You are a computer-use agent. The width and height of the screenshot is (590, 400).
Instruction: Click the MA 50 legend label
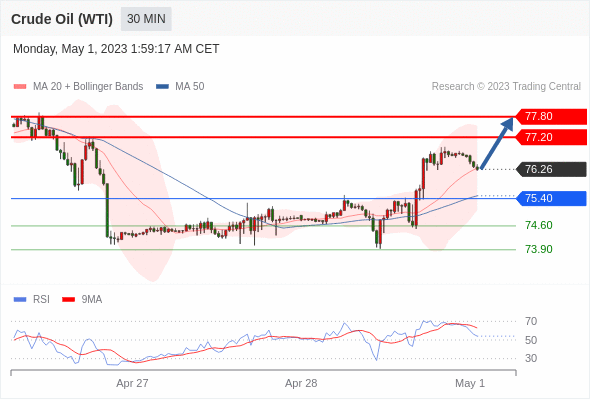pos(190,87)
